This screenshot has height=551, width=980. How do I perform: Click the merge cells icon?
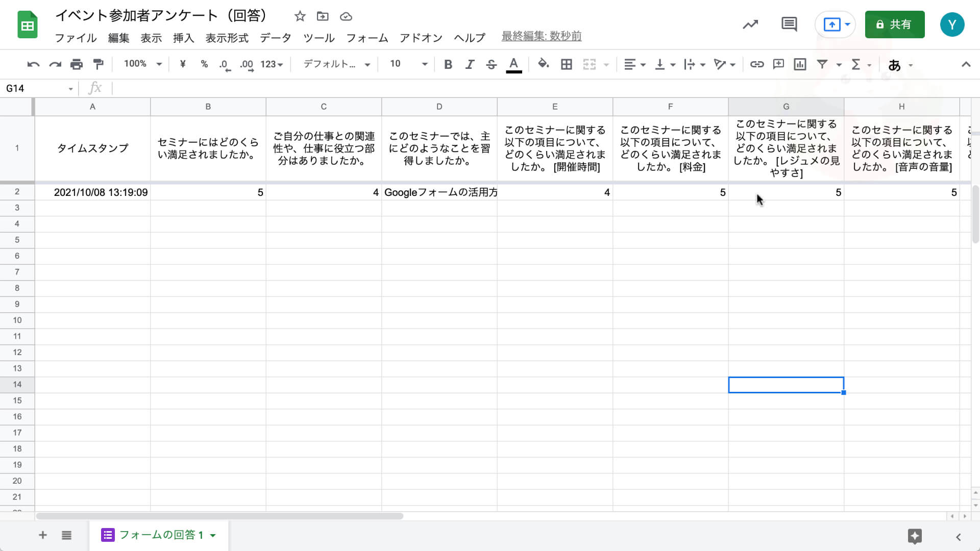tap(590, 64)
